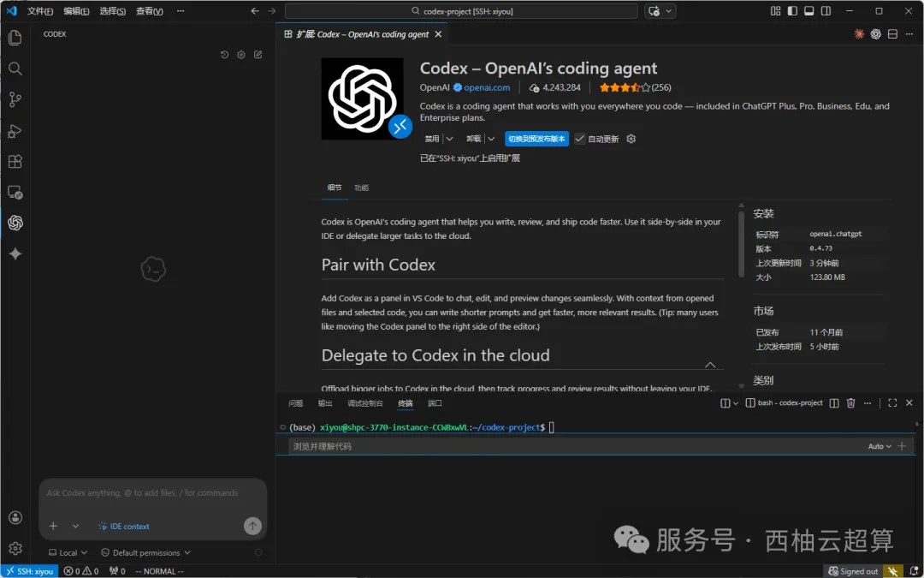Open the Remote Explorer view
The height and width of the screenshot is (578, 924).
[15, 193]
